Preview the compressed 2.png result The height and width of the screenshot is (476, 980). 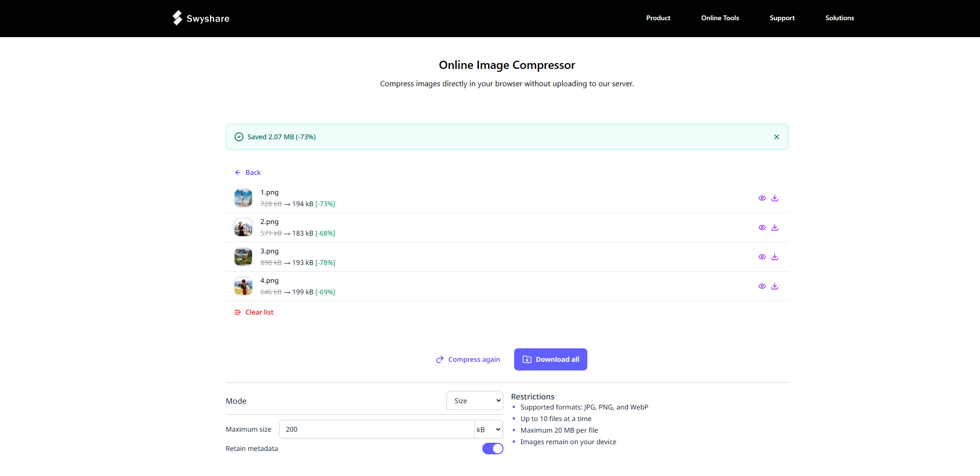762,227
